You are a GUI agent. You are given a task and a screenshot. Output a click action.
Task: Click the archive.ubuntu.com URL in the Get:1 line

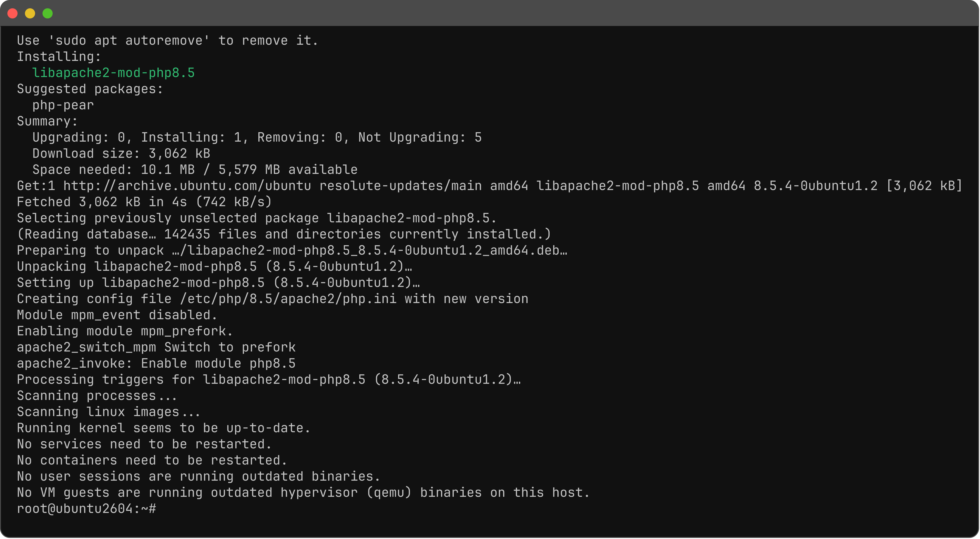point(187,185)
